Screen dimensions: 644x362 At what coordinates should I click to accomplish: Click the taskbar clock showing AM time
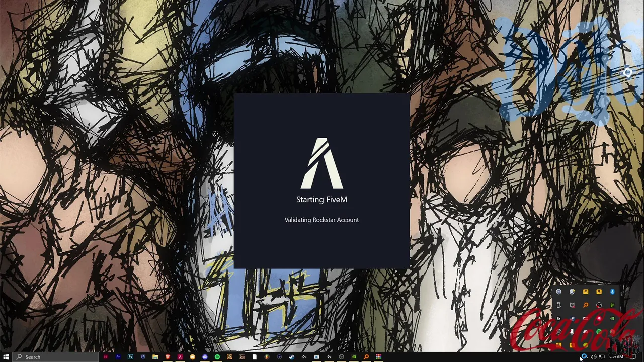(x=616, y=357)
